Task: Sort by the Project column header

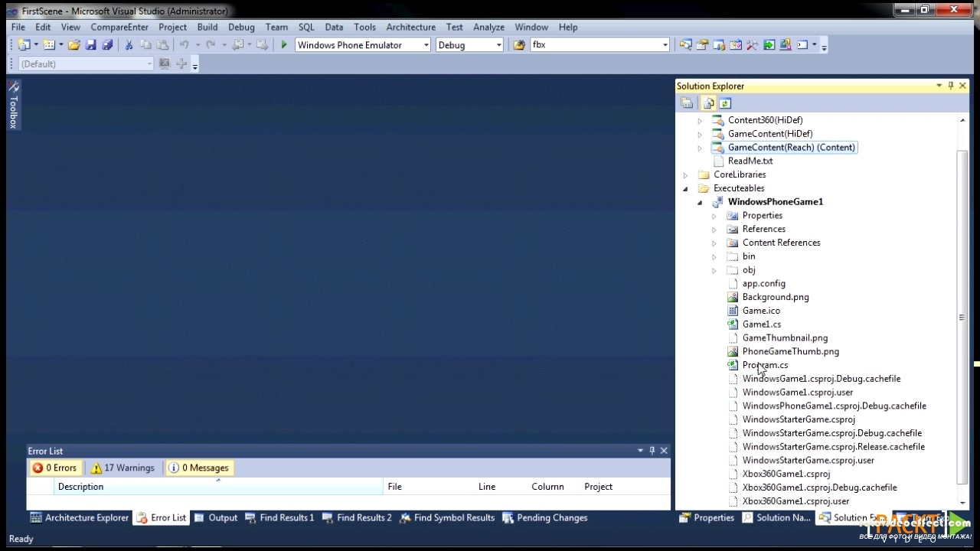Action: tap(625, 487)
